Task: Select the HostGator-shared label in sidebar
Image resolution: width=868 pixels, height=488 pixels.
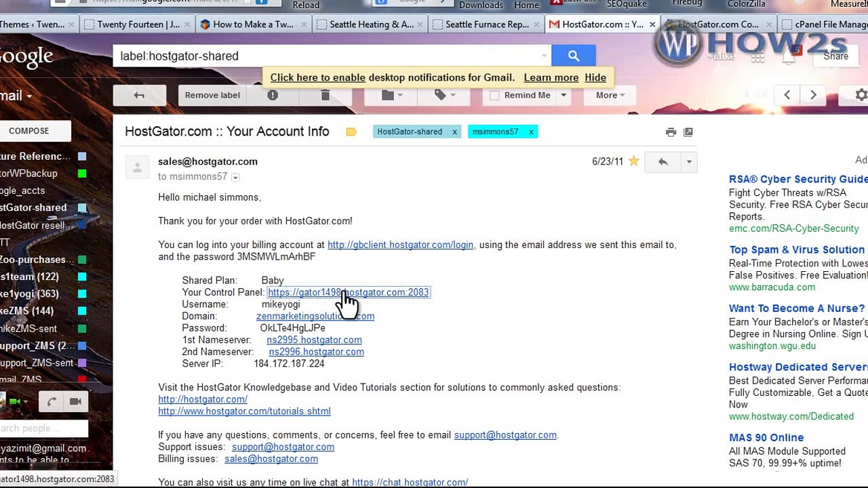Action: point(33,208)
